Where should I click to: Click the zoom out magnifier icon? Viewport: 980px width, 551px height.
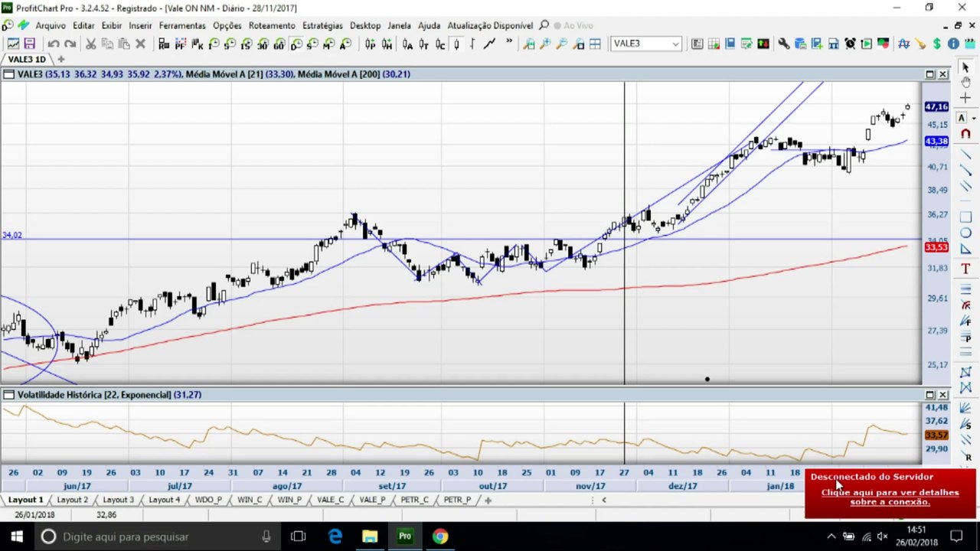(562, 44)
